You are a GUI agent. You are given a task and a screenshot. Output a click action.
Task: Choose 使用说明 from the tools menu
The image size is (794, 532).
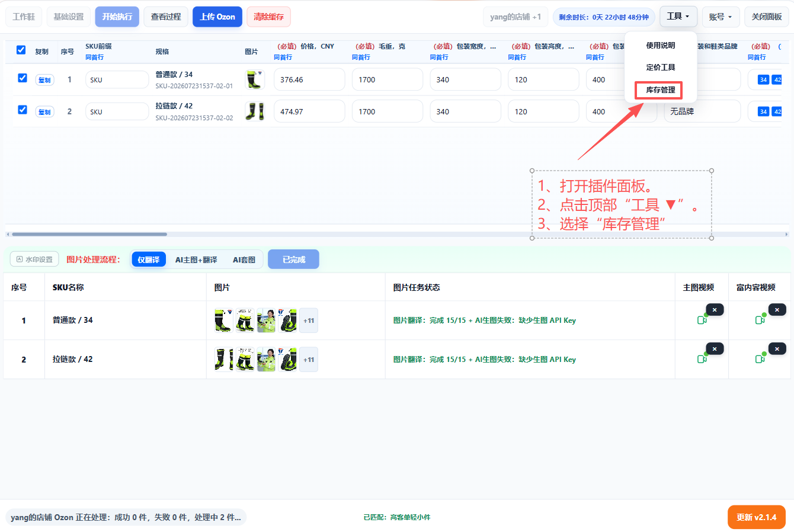[x=661, y=46]
